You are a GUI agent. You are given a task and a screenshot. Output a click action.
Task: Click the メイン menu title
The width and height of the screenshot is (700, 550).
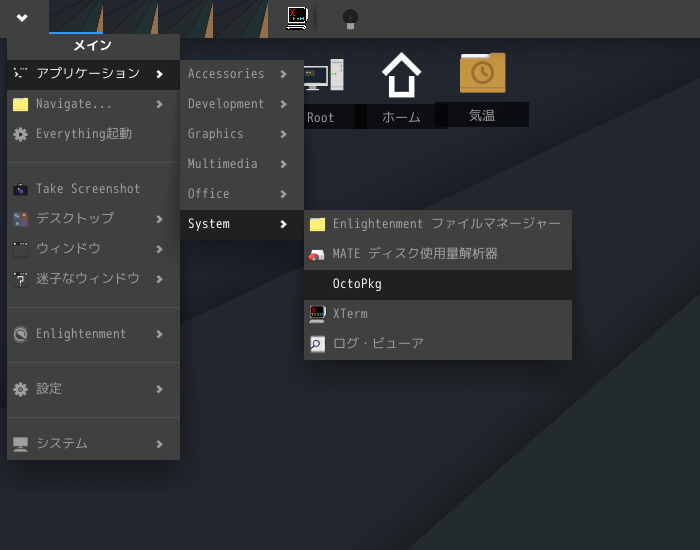click(x=93, y=45)
